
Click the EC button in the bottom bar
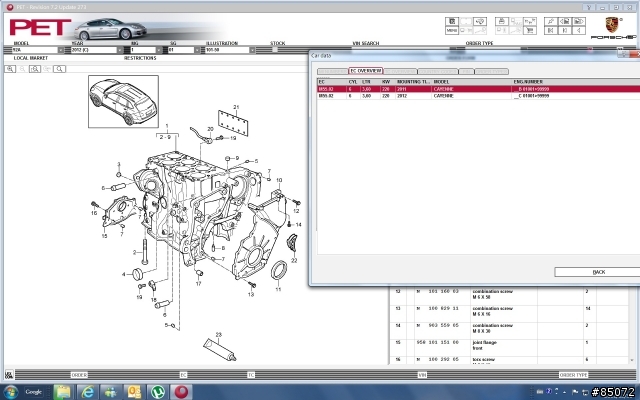coord(183,375)
